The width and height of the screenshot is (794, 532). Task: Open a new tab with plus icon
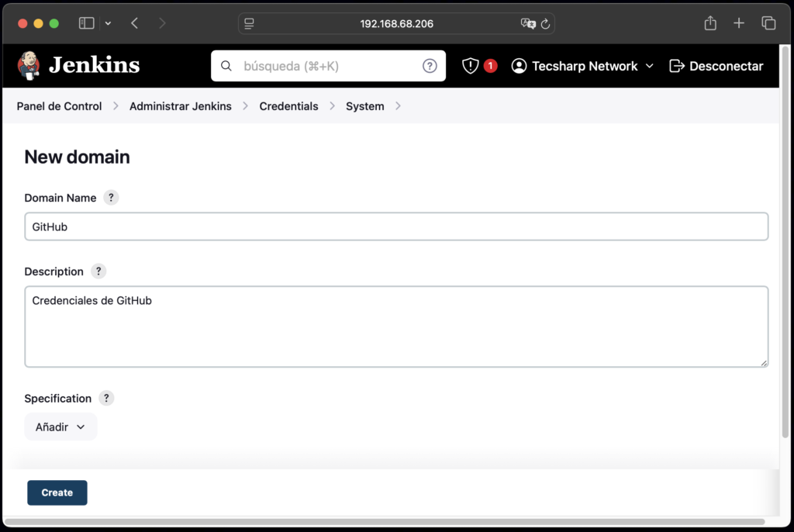739,23
